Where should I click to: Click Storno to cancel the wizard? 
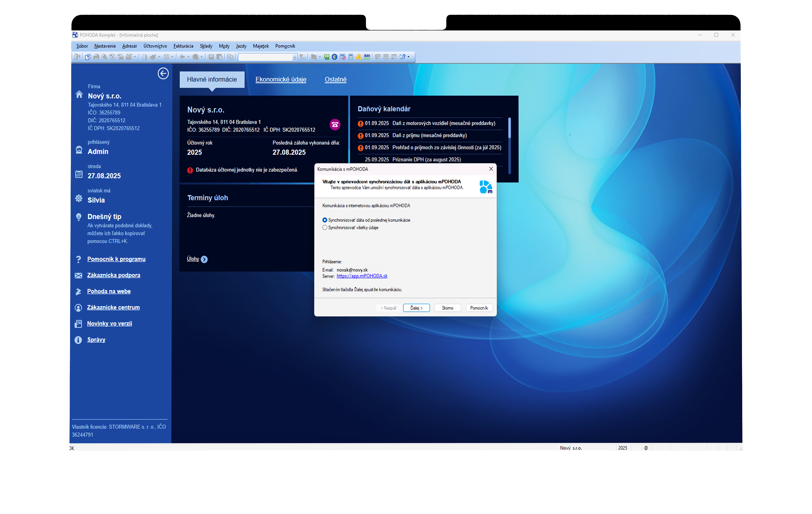click(448, 308)
